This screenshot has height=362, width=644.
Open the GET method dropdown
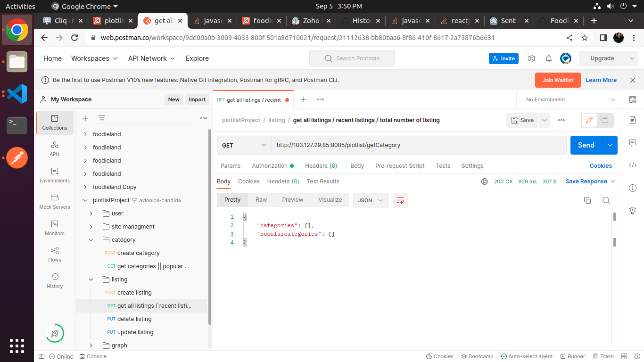pos(244,145)
